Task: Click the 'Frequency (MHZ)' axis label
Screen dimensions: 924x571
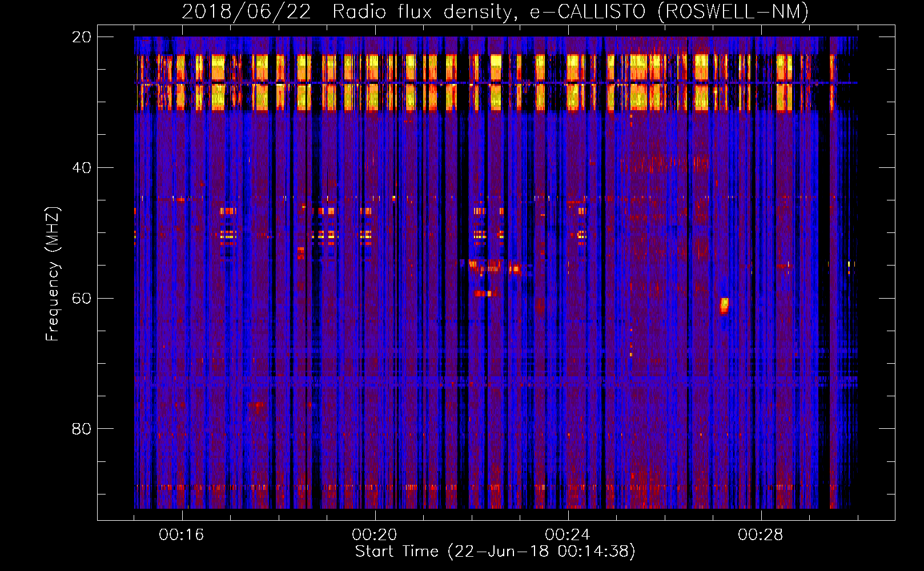Action: 53,274
